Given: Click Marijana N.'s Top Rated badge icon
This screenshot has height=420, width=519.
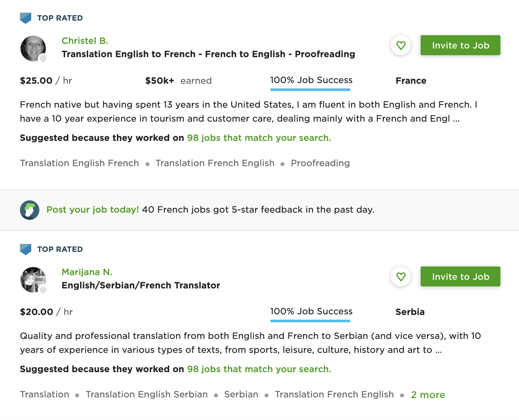Looking at the screenshot, I should point(26,249).
